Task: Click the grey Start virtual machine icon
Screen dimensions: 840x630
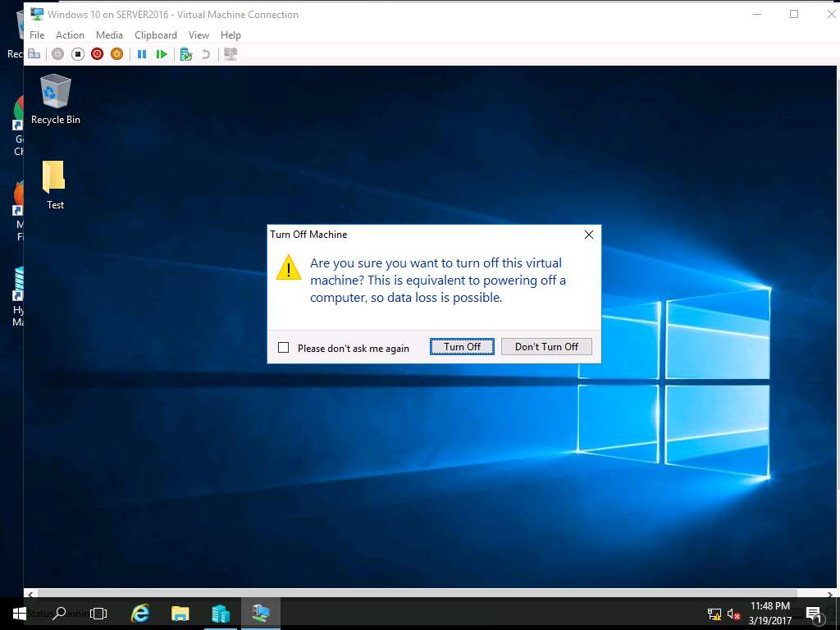Action: point(58,54)
